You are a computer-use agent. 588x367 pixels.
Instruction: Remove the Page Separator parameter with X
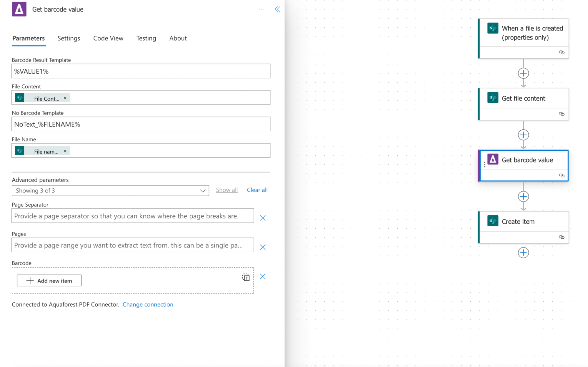click(x=262, y=218)
